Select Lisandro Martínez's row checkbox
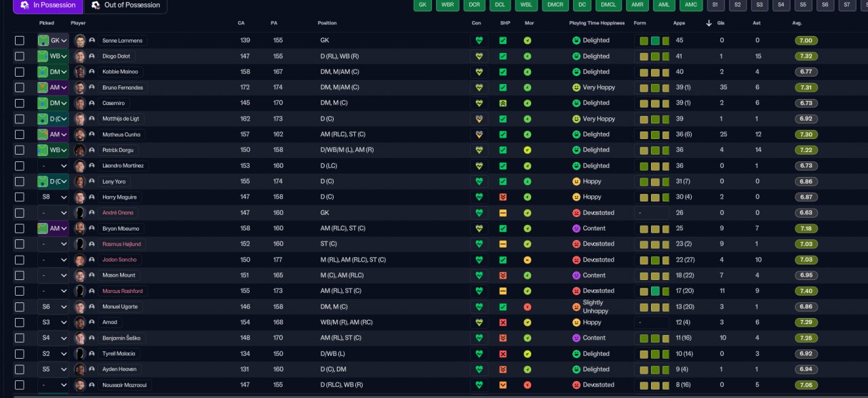This screenshot has width=868, height=398. [20, 166]
